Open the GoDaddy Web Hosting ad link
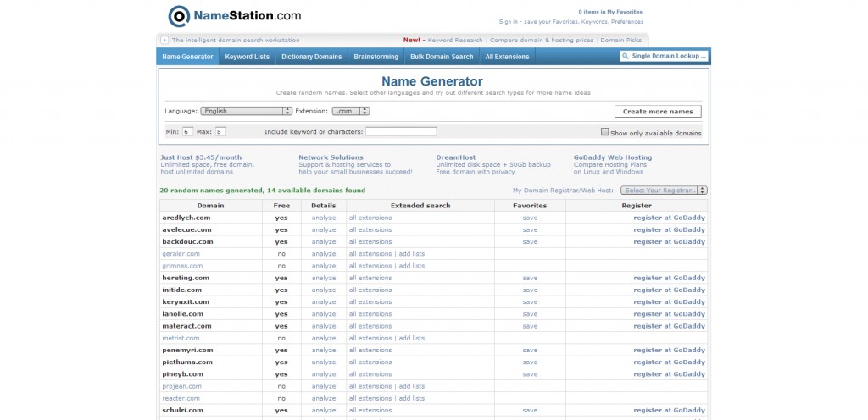The width and height of the screenshot is (868, 420). [613, 157]
